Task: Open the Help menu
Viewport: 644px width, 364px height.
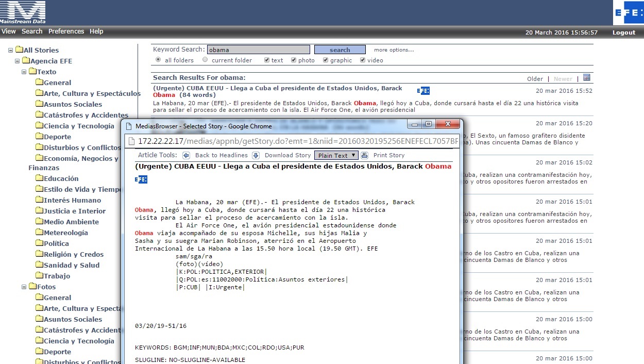Action: click(96, 31)
